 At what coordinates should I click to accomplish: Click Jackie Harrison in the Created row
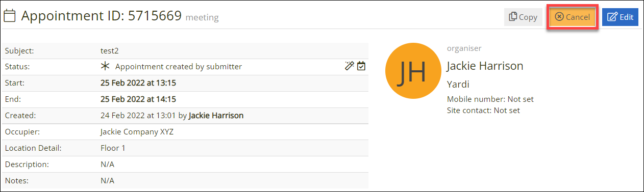[x=216, y=116]
